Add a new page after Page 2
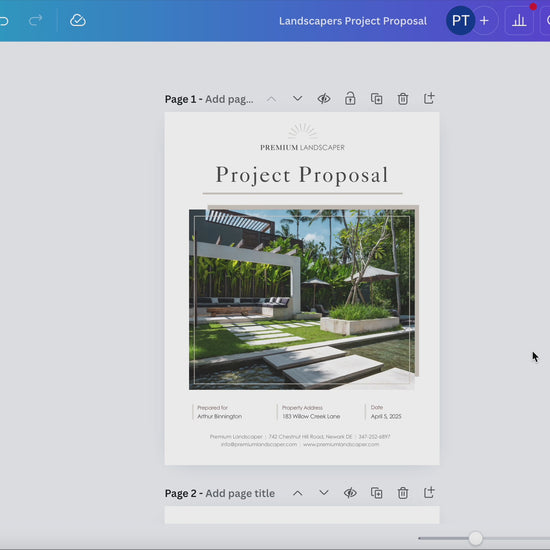The width and height of the screenshot is (550, 550). pyautogui.click(x=429, y=493)
